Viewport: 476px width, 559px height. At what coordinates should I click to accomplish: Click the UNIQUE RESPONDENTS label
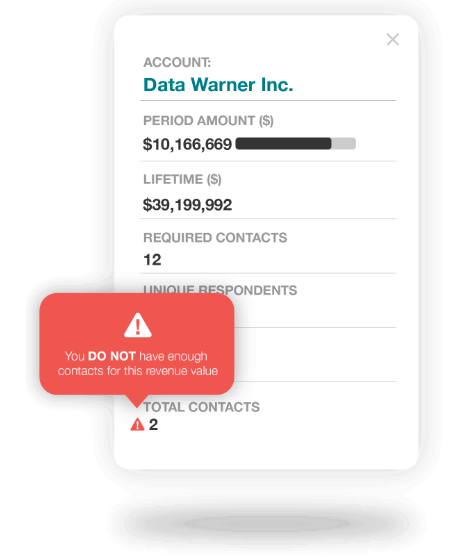[x=220, y=290]
